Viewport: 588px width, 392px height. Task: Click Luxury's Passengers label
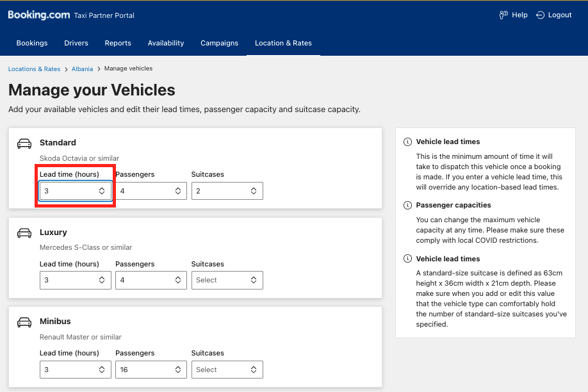tap(135, 264)
